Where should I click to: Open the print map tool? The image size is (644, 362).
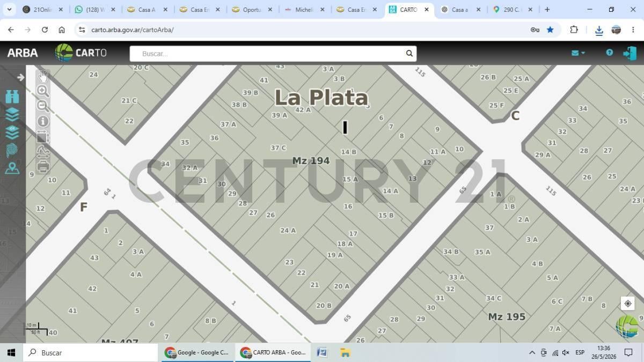click(x=43, y=166)
